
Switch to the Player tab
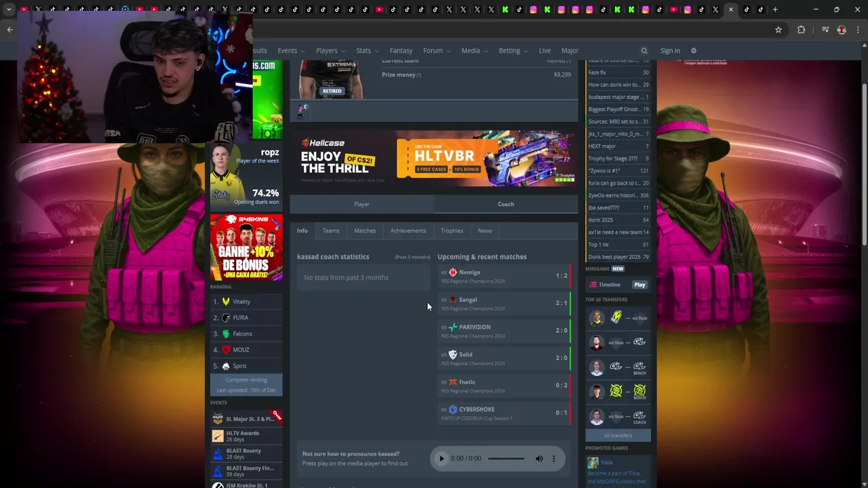[361, 204]
